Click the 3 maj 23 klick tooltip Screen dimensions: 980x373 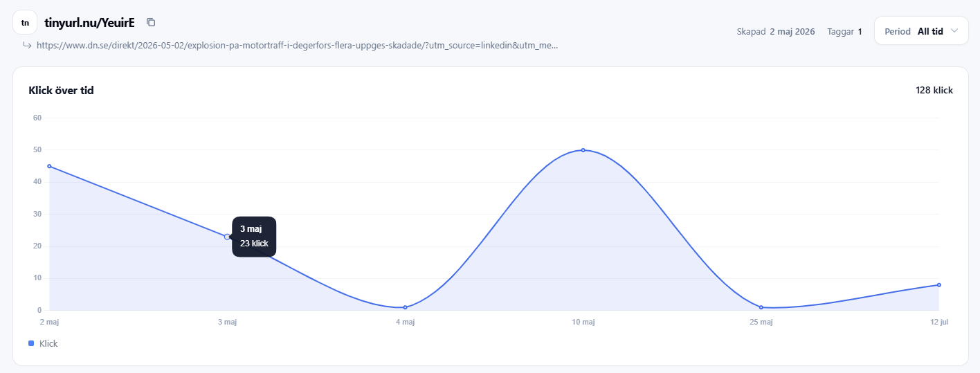(x=254, y=237)
